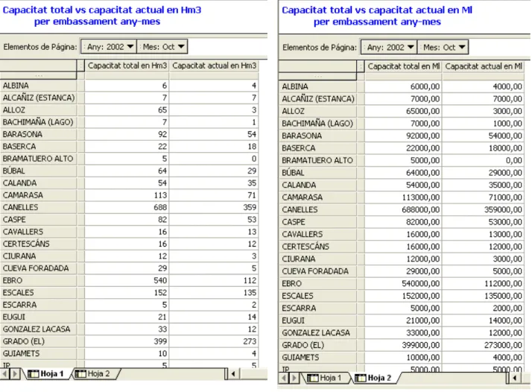Click 'Elementos de Página:' label in Ml panel
532x392 pixels.
pos(320,48)
